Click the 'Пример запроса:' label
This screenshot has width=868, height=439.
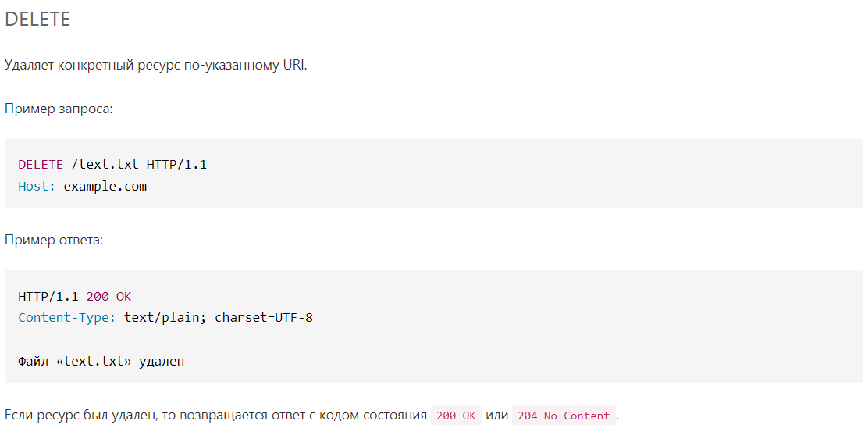tap(59, 109)
